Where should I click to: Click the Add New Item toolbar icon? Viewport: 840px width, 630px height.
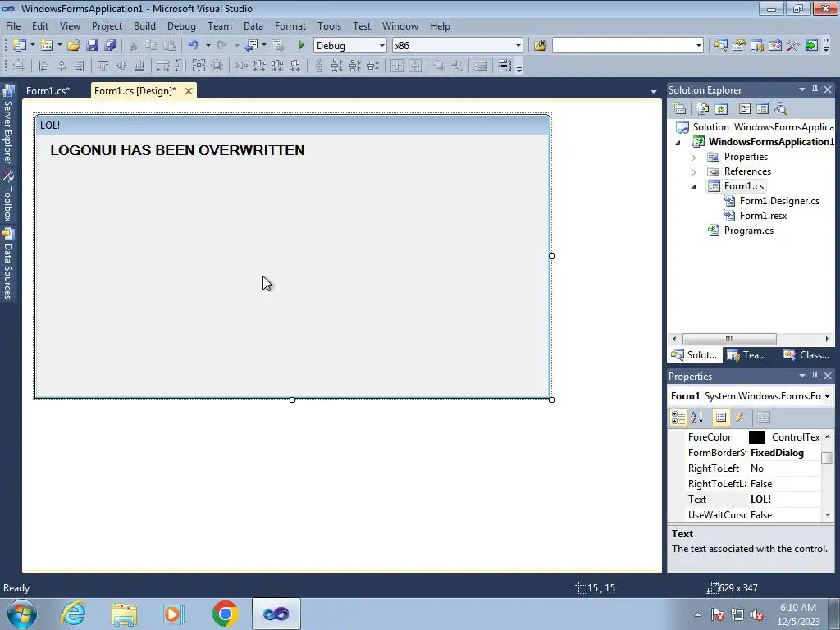[x=47, y=46]
